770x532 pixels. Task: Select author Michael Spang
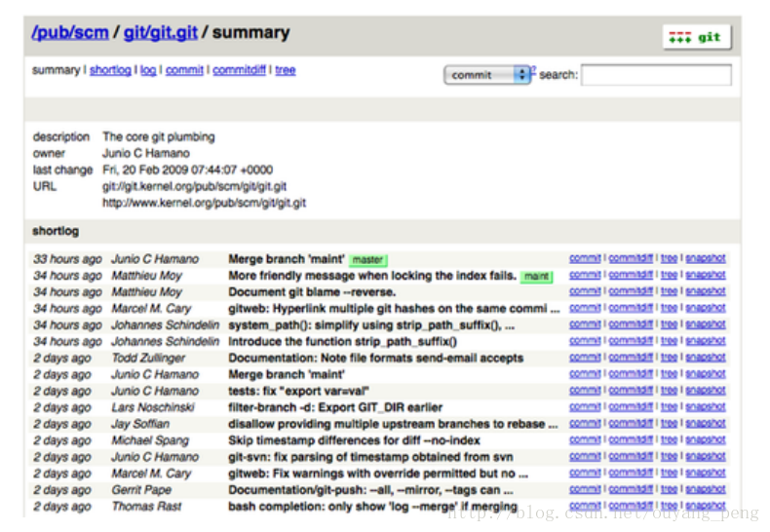click(x=150, y=440)
